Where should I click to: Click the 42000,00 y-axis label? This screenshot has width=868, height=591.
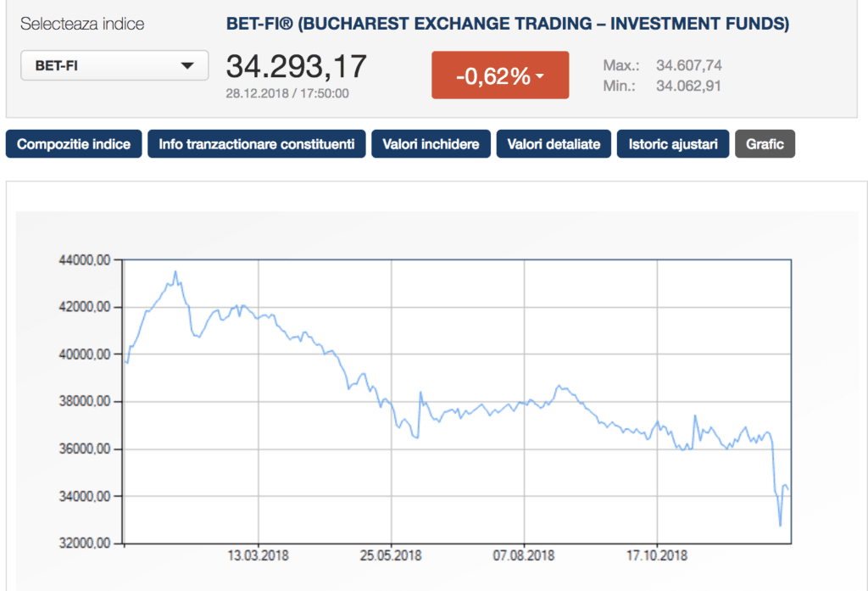[x=85, y=307]
